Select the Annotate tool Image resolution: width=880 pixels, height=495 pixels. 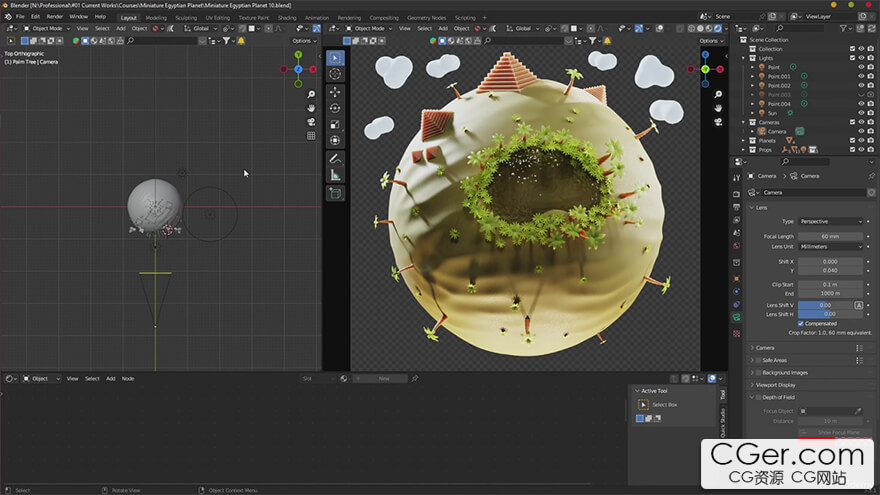click(335, 159)
